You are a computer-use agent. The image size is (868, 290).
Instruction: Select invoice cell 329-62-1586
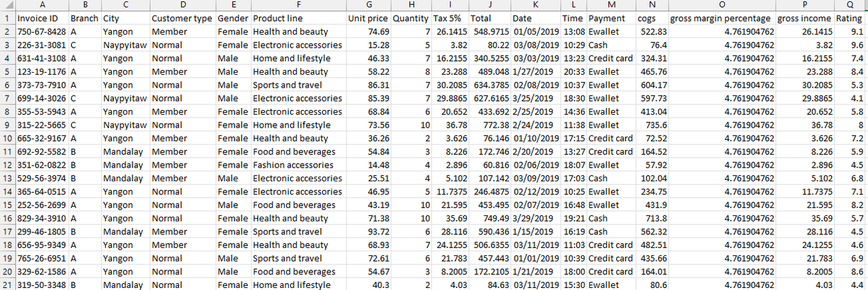coord(41,272)
